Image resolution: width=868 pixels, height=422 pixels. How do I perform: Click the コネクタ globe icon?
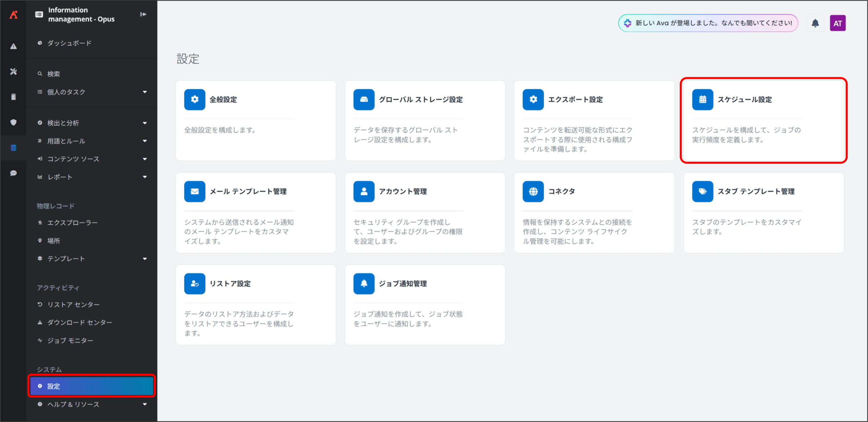[x=533, y=191]
